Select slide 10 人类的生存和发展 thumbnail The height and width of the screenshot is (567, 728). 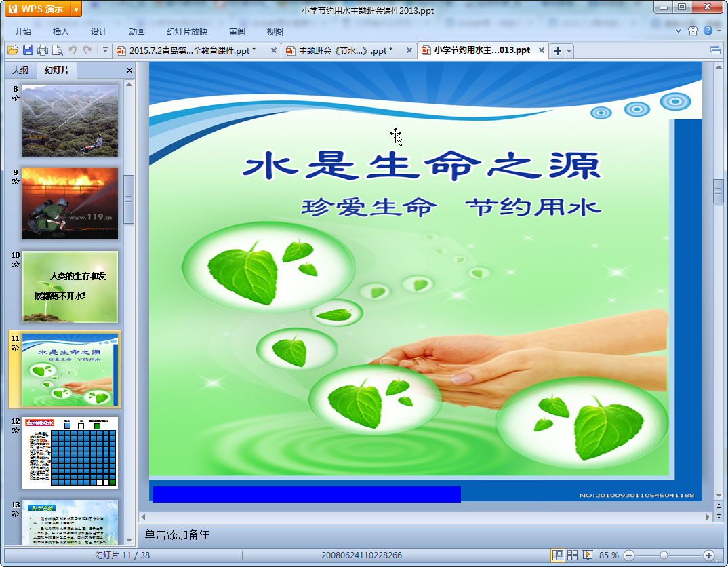click(70, 286)
